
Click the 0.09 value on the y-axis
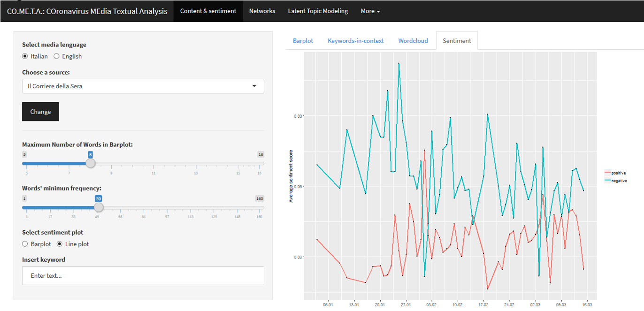pos(298,116)
